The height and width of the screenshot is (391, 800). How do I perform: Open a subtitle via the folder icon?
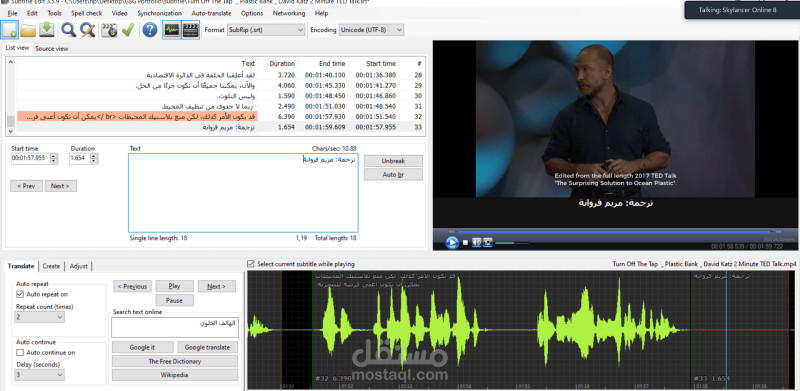(28, 30)
